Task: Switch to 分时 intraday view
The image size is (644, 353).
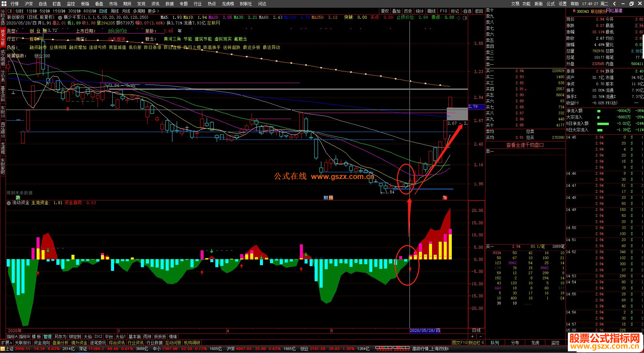Action: click(19, 11)
